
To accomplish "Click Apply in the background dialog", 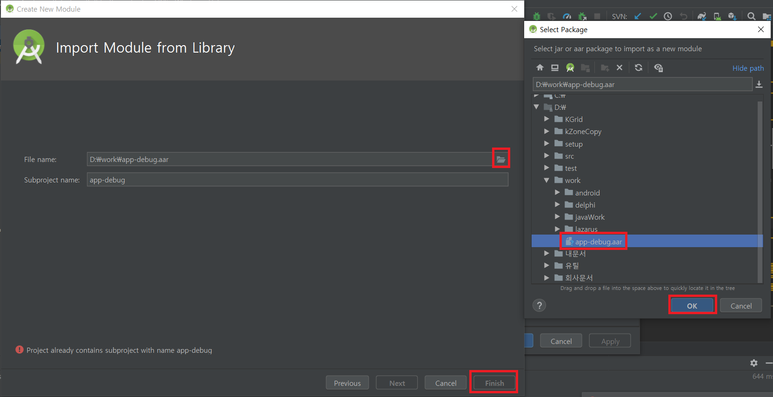I will coord(610,341).
